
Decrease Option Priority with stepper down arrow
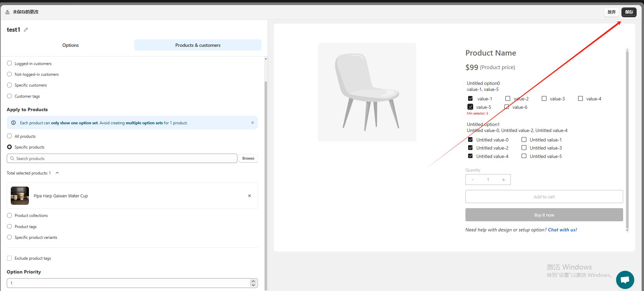click(253, 285)
